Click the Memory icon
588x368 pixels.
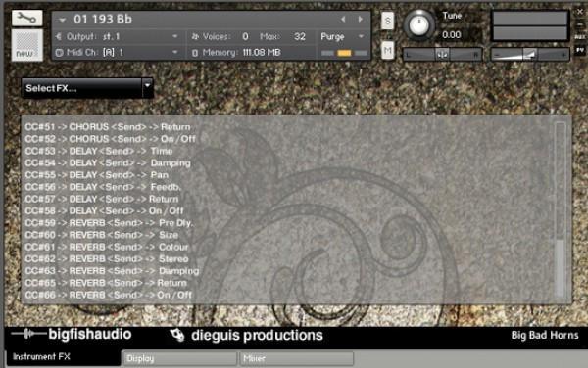click(195, 53)
